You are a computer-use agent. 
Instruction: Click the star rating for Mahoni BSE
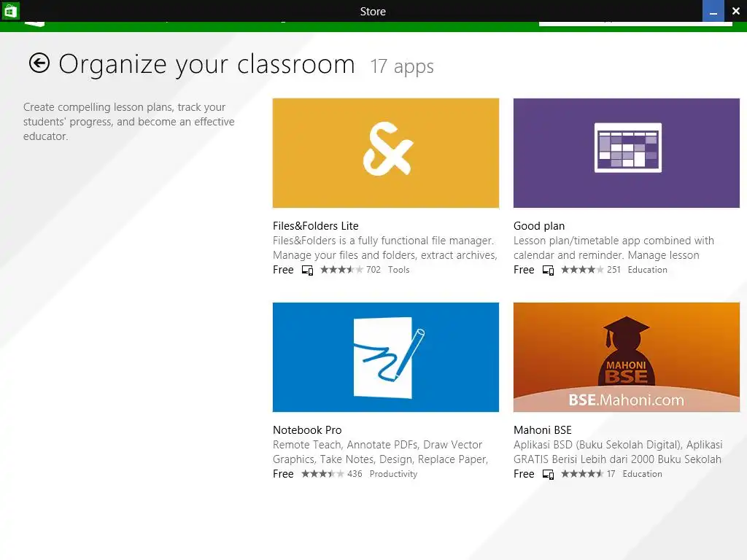pos(582,474)
